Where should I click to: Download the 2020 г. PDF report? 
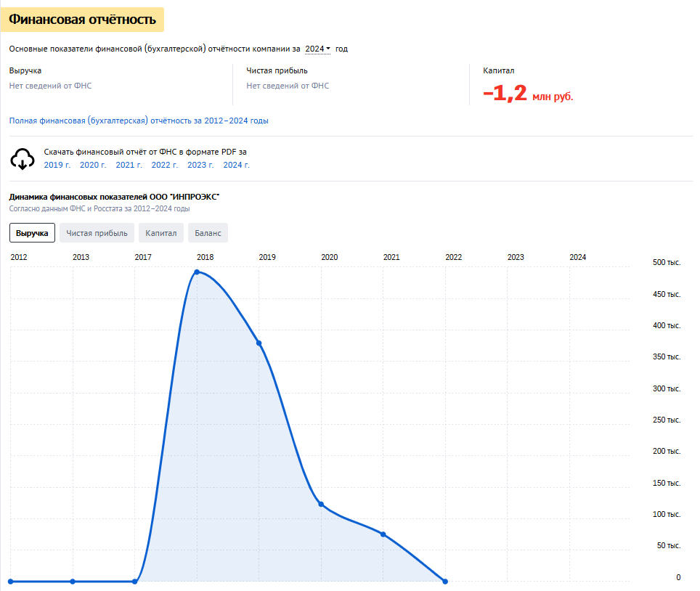[x=93, y=165]
